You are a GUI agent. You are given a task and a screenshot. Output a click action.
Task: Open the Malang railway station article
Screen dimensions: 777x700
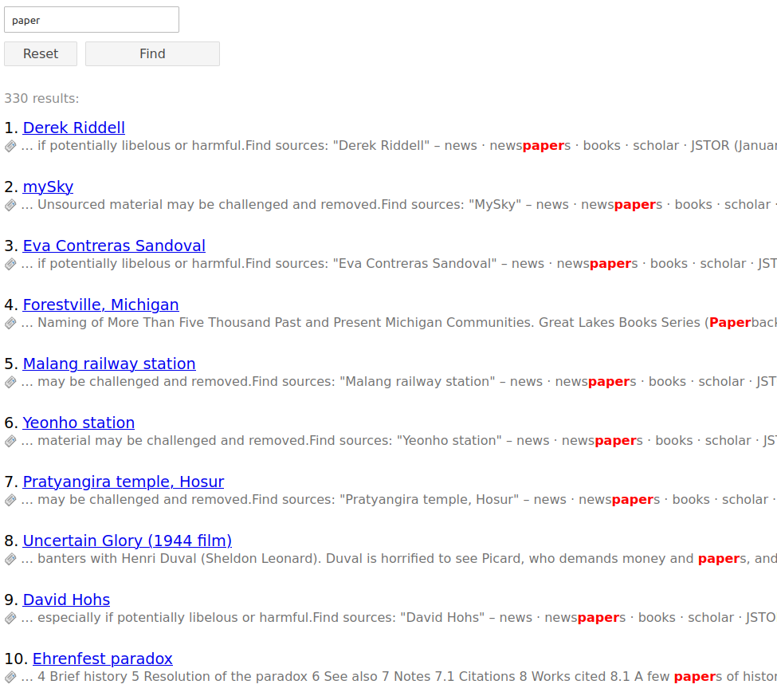click(109, 364)
